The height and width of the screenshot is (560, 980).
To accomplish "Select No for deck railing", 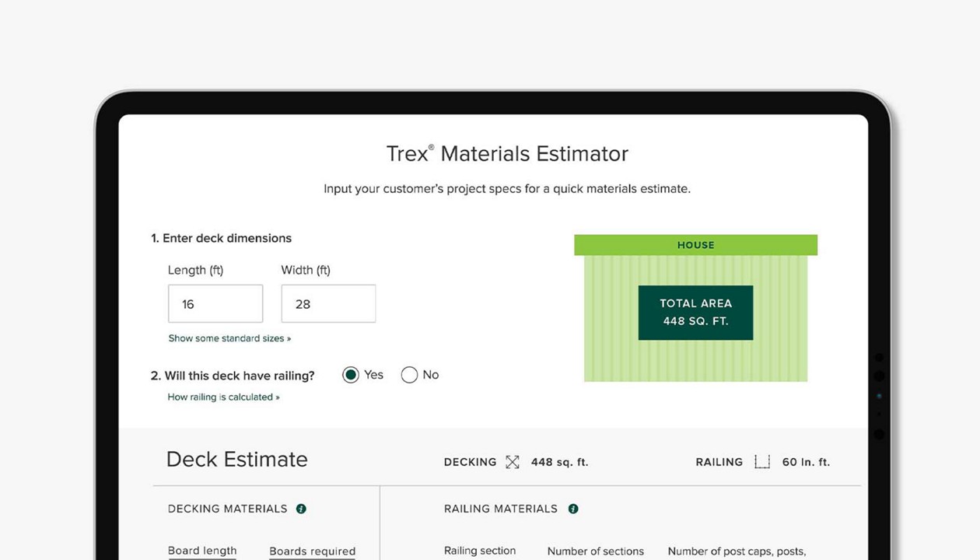I will coord(409,375).
